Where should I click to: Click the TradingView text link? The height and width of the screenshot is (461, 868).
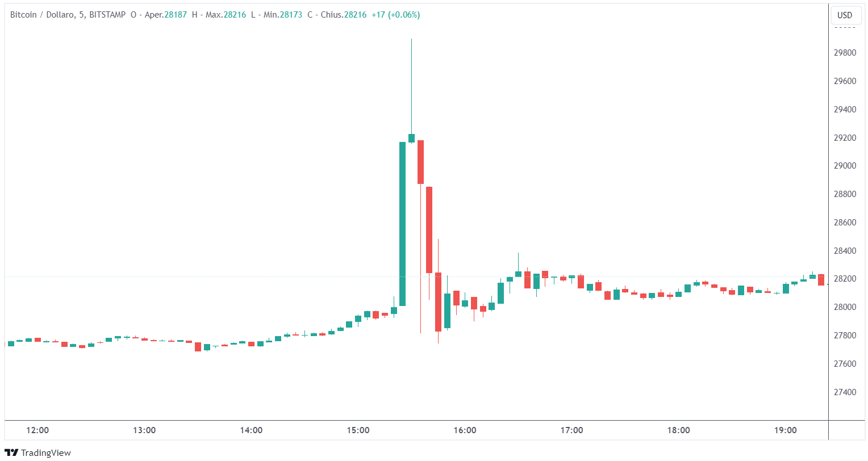[46, 452]
